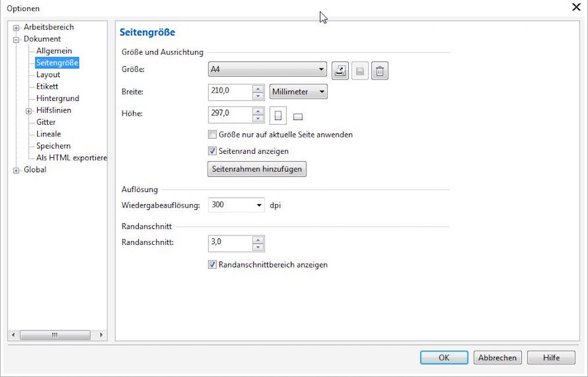Expand the Arbeitsbereich tree node

point(16,28)
